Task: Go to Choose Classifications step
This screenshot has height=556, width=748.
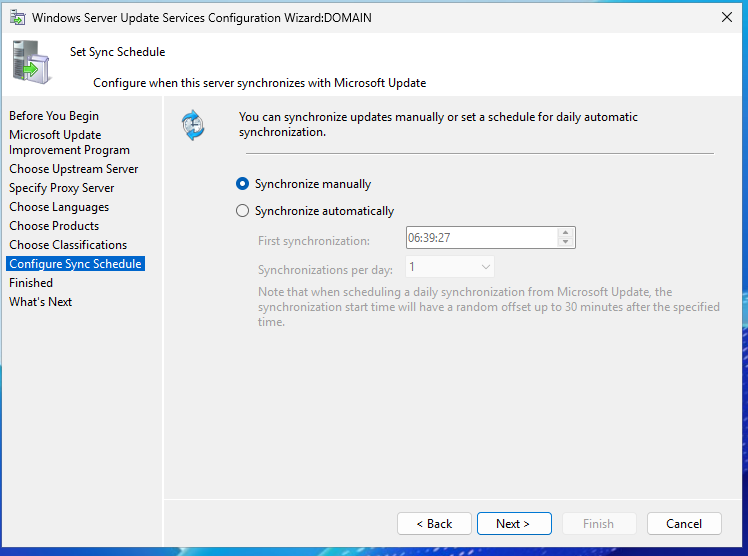Action: point(68,245)
